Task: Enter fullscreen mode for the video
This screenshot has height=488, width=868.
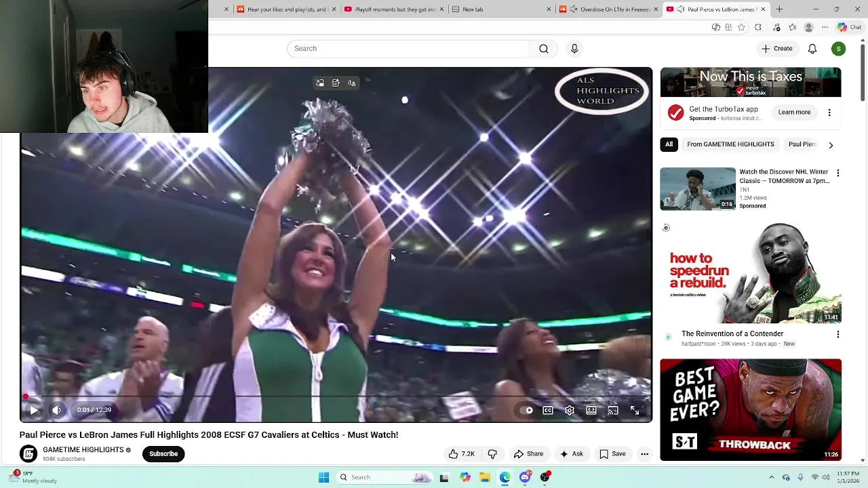Action: 635,410
